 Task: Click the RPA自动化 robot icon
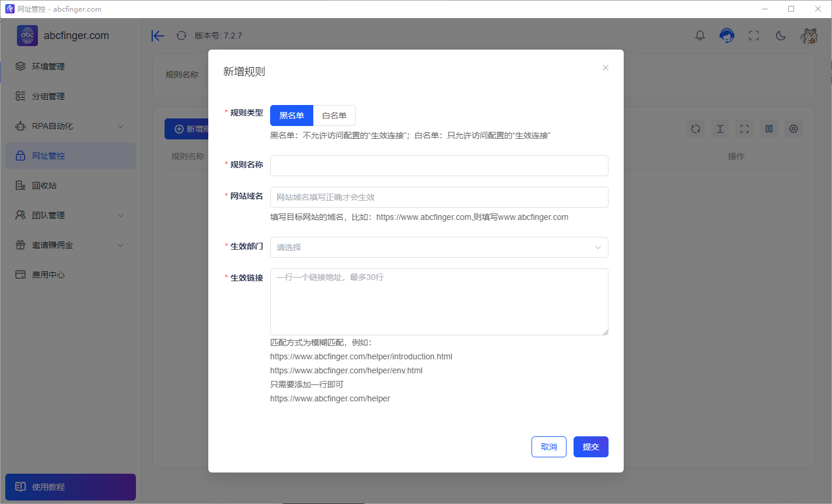(x=20, y=126)
